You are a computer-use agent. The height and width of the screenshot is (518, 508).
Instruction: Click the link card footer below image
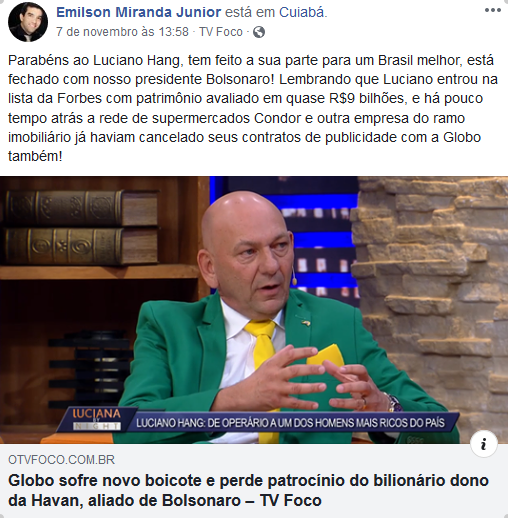click(254, 481)
